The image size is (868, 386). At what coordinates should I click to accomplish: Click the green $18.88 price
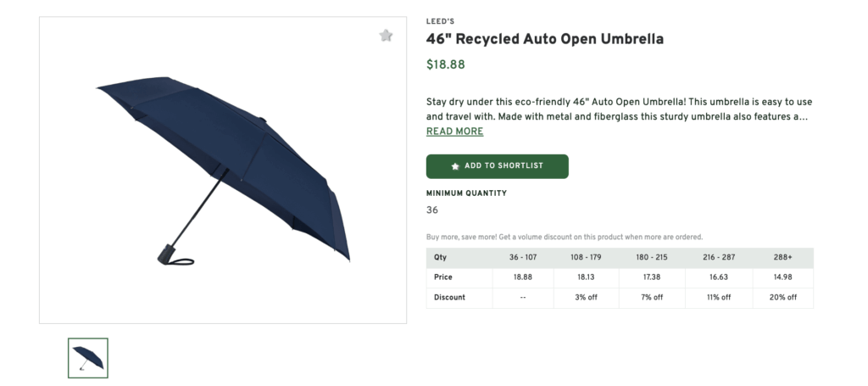point(445,64)
